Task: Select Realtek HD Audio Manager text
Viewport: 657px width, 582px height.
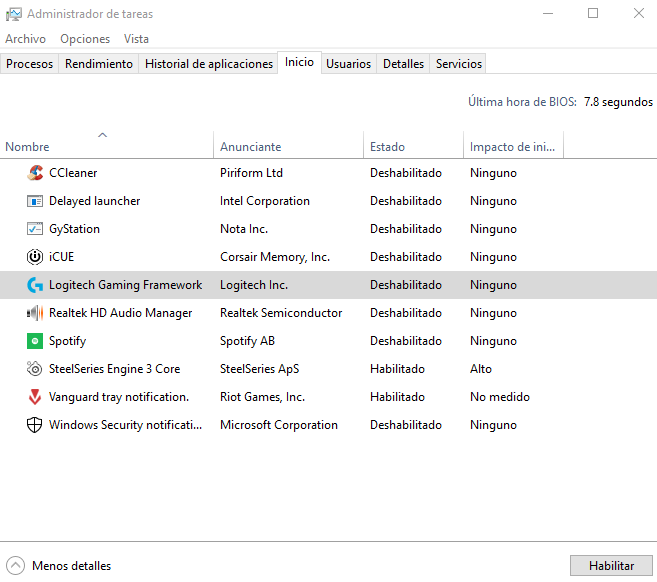Action: (x=121, y=313)
